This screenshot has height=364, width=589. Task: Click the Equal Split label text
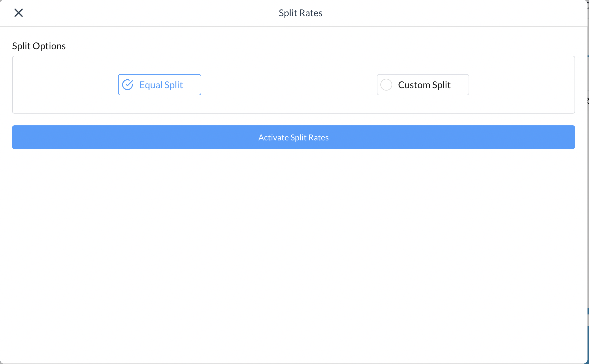161,85
